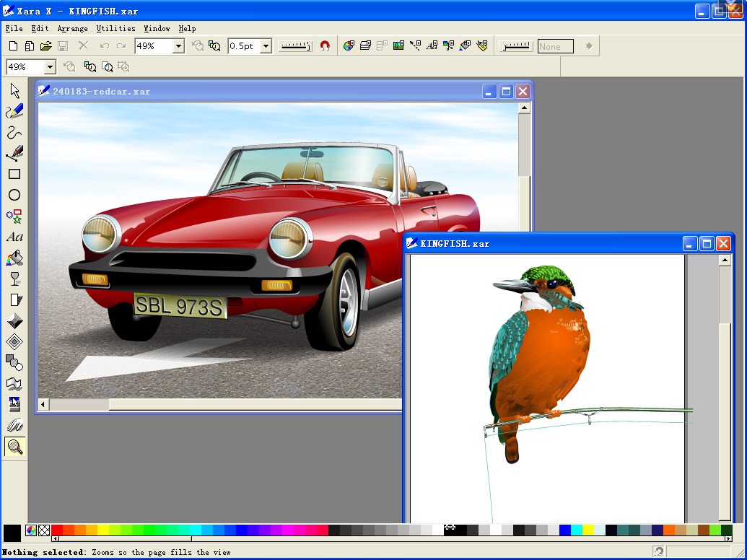Click the join style button beside None
Screen dimensions: 747x560
tap(517, 46)
